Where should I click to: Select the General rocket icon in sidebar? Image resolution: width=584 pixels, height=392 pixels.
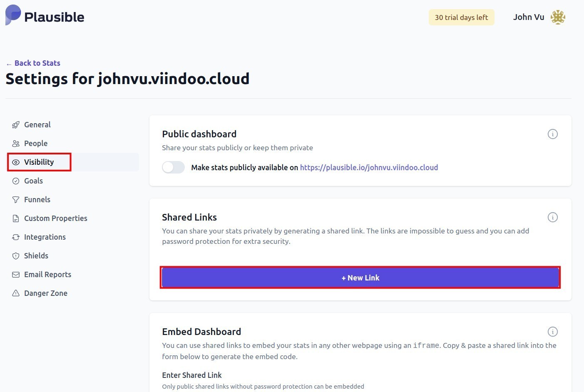click(15, 124)
